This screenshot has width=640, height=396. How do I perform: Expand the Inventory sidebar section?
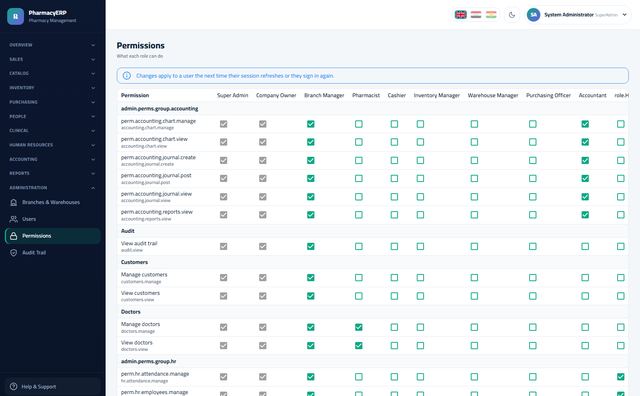(x=53, y=88)
